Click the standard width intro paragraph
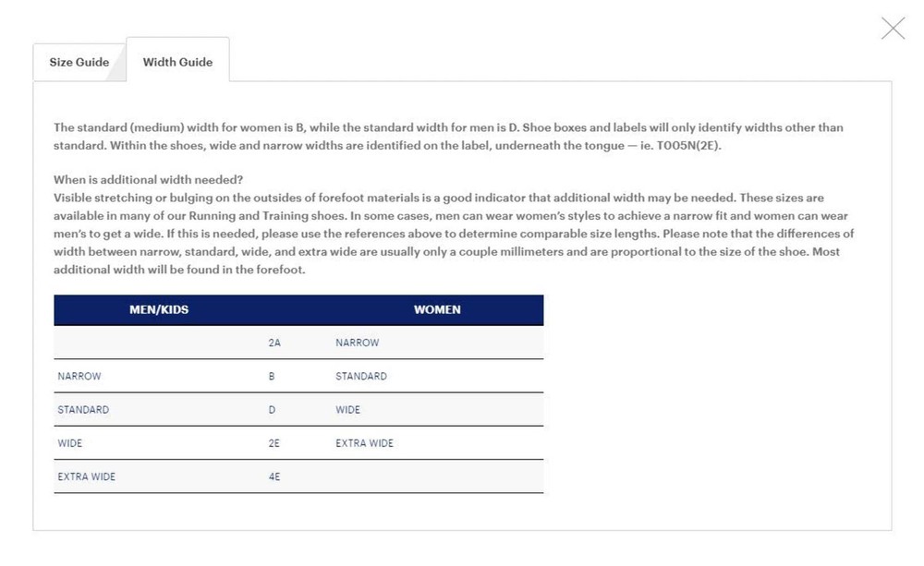Image resolution: width=924 pixels, height=566 pixels. click(448, 137)
